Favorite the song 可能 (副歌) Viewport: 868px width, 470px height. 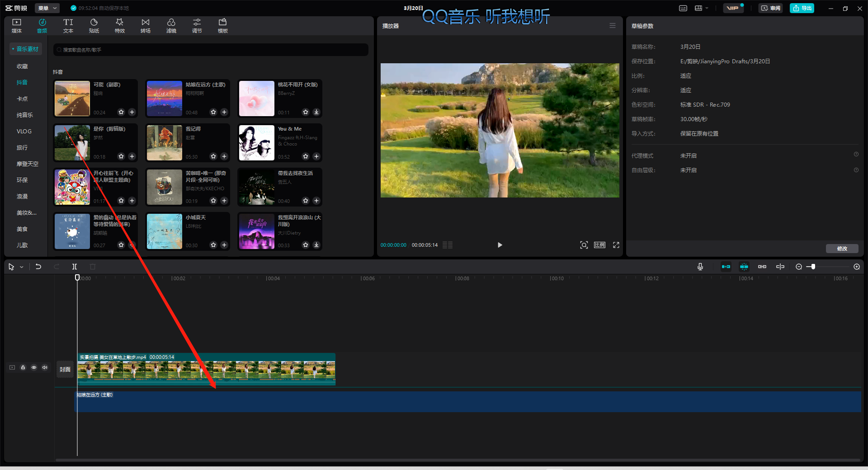click(121, 112)
